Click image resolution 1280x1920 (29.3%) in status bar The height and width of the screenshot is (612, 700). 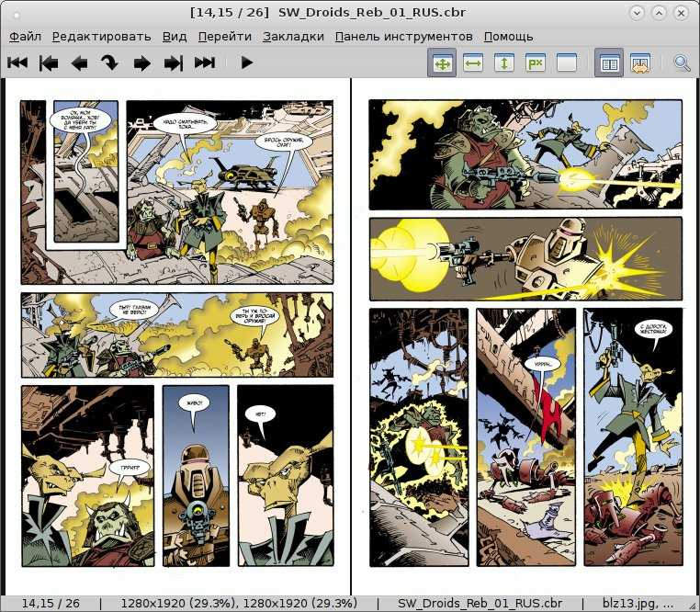click(x=239, y=604)
